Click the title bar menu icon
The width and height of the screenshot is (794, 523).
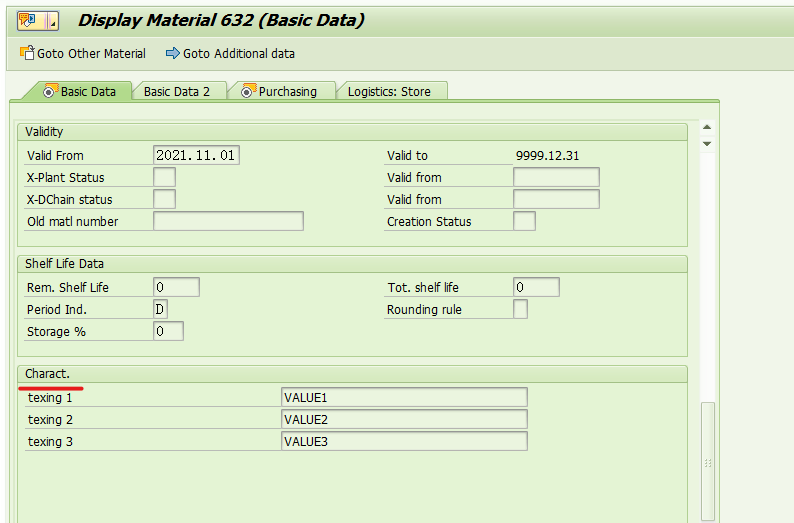coord(37,21)
